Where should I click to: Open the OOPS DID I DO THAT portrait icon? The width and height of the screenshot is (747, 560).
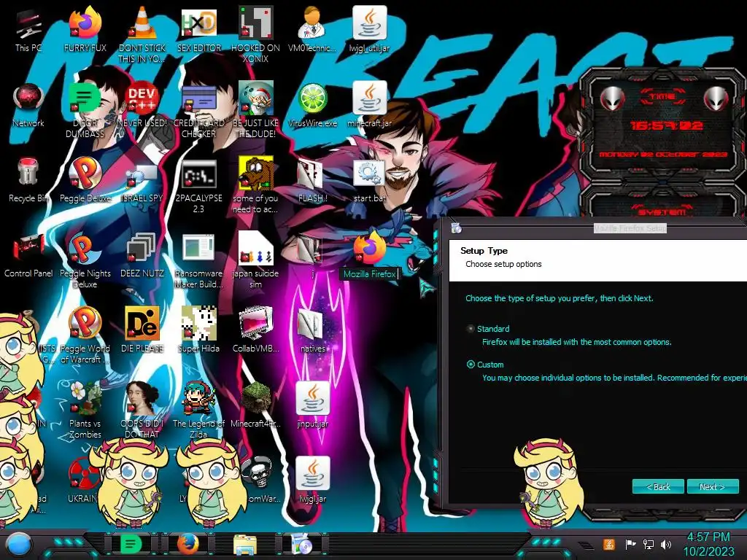[142, 399]
